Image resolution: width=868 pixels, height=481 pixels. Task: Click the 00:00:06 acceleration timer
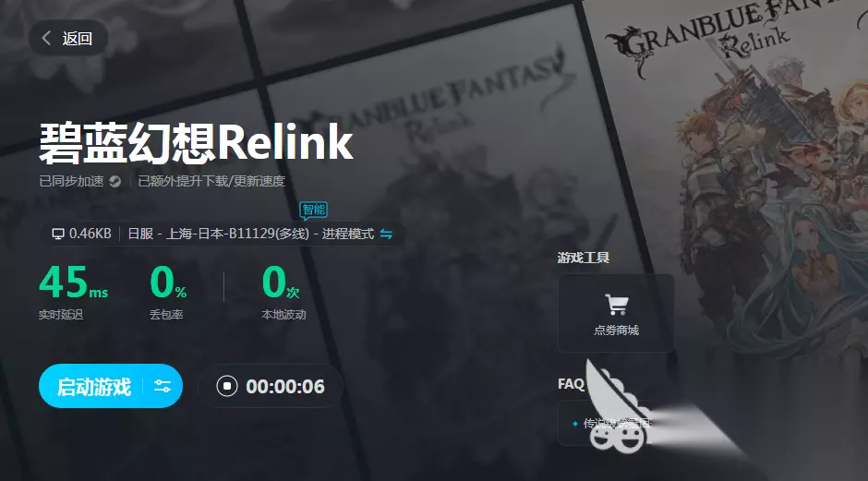tap(285, 387)
